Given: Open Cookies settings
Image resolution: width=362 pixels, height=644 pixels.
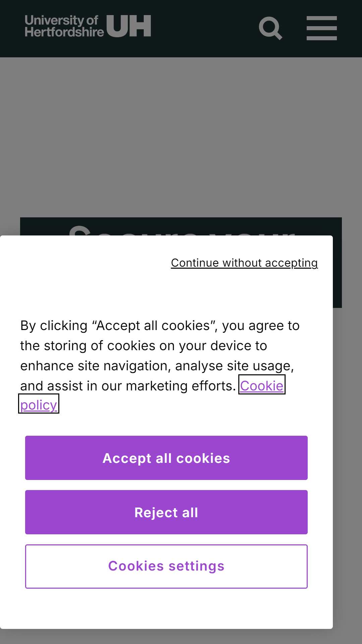Looking at the screenshot, I should pos(166,566).
